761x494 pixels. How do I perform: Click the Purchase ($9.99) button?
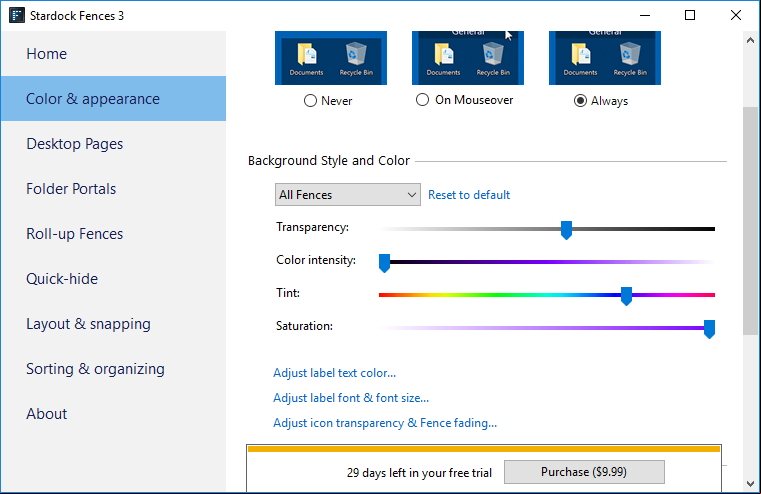pos(584,472)
